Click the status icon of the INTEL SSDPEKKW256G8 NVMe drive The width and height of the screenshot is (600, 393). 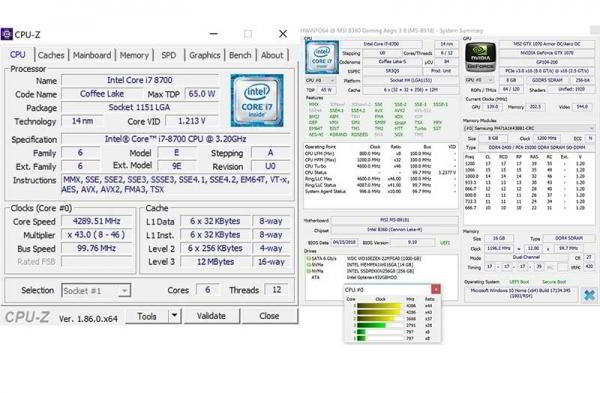(x=308, y=271)
